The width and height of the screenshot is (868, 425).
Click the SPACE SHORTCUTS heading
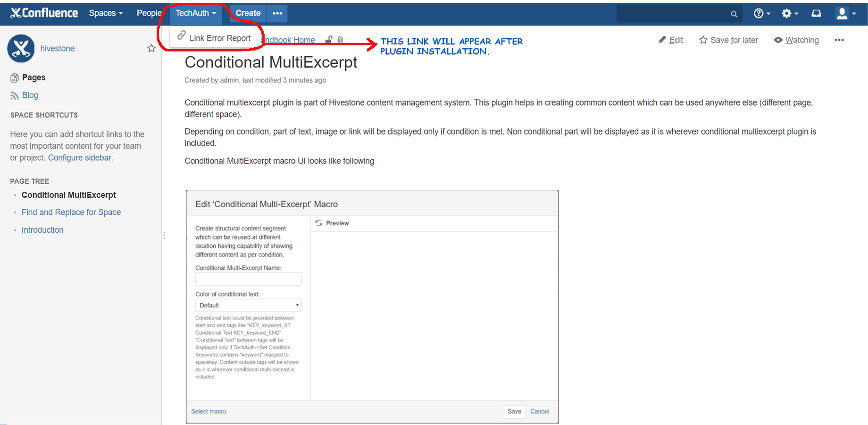(44, 115)
